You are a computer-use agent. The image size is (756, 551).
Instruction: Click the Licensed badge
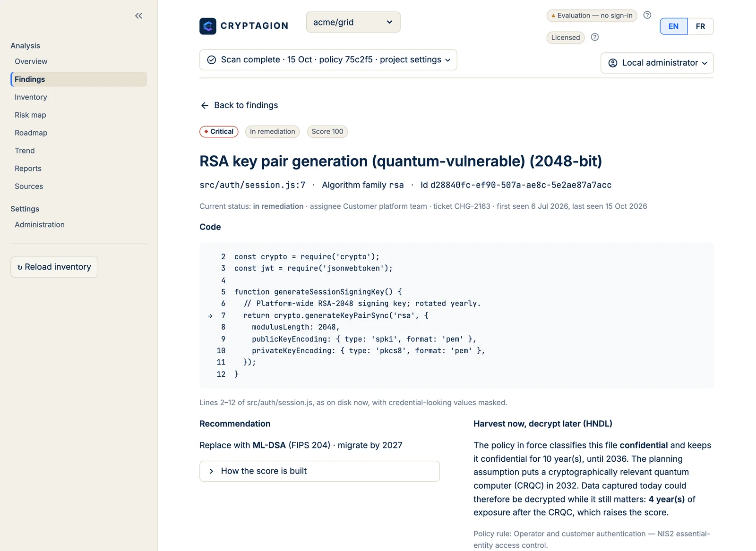point(566,38)
